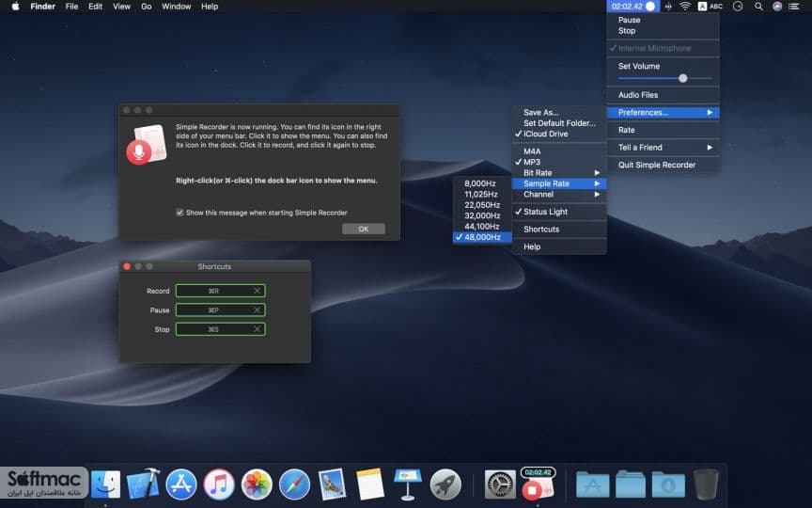The height and width of the screenshot is (508, 812).
Task: Choose 22,050Hz sample rate
Action: 482,205
